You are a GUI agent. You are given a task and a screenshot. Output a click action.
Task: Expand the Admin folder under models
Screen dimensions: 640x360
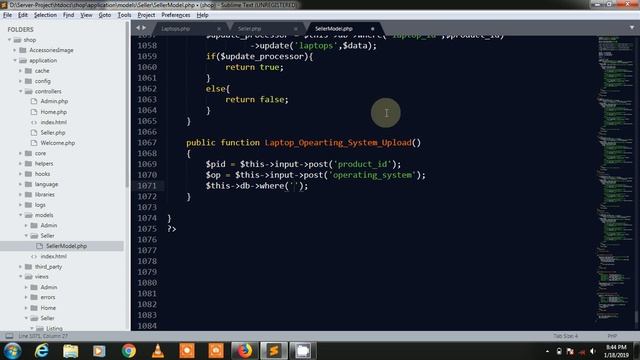coord(26,225)
